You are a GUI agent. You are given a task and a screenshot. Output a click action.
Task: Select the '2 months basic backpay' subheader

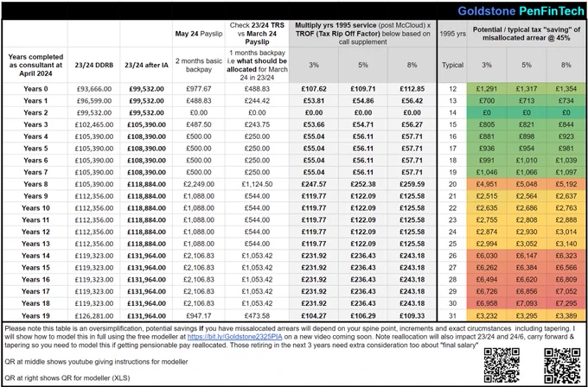(199, 65)
